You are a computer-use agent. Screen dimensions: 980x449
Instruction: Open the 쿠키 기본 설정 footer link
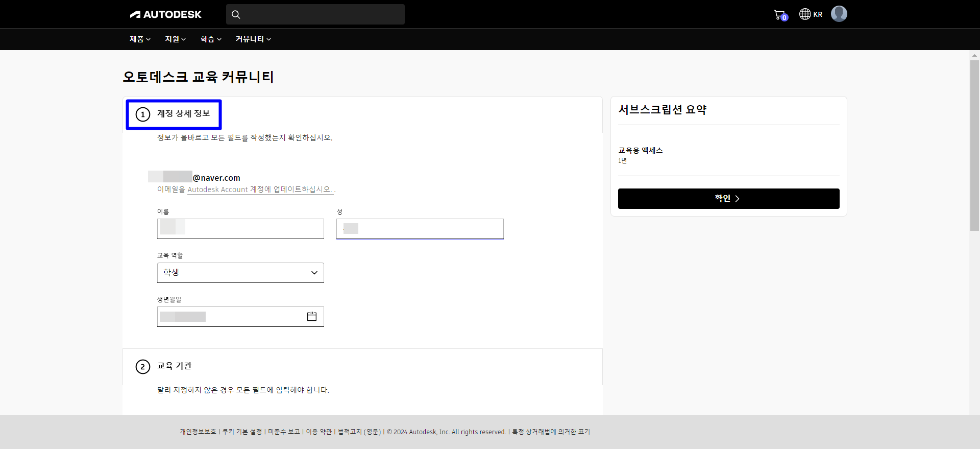242,432
